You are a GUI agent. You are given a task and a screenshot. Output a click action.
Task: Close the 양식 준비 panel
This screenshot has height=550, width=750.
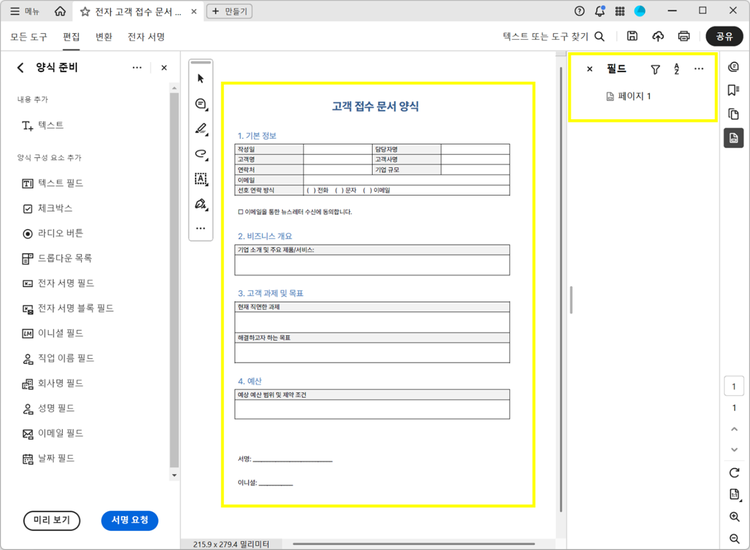pyautogui.click(x=164, y=68)
